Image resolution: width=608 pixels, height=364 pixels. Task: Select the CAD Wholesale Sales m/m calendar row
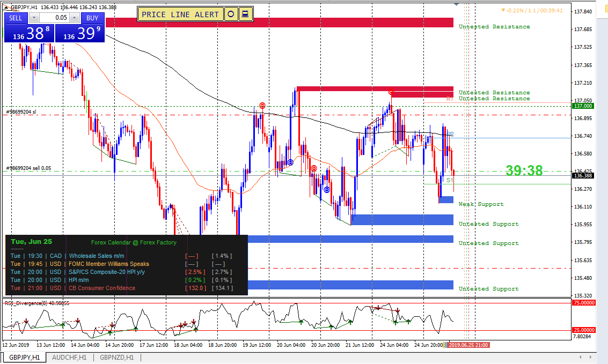point(122,256)
